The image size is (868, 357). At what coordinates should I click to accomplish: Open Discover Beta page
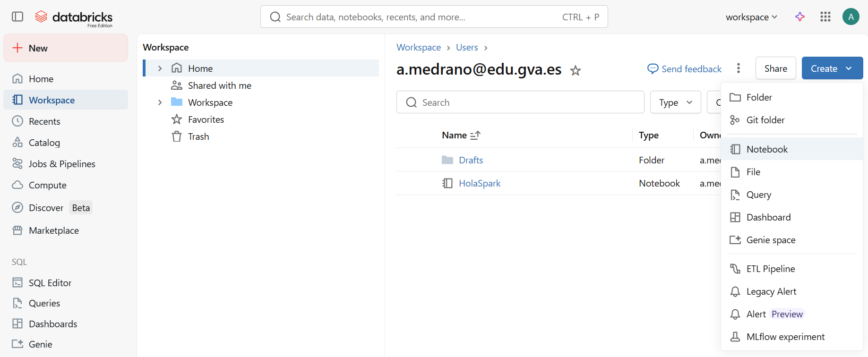pos(66,208)
